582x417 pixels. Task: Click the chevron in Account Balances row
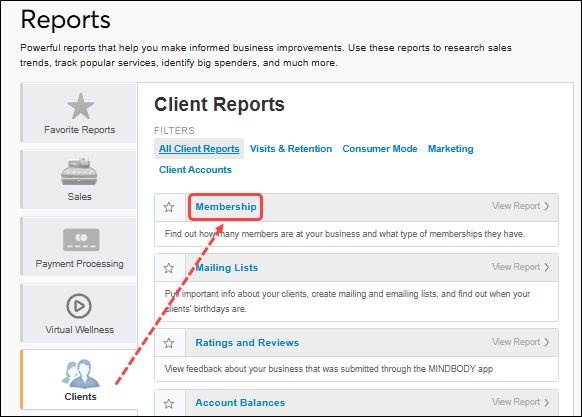(547, 403)
